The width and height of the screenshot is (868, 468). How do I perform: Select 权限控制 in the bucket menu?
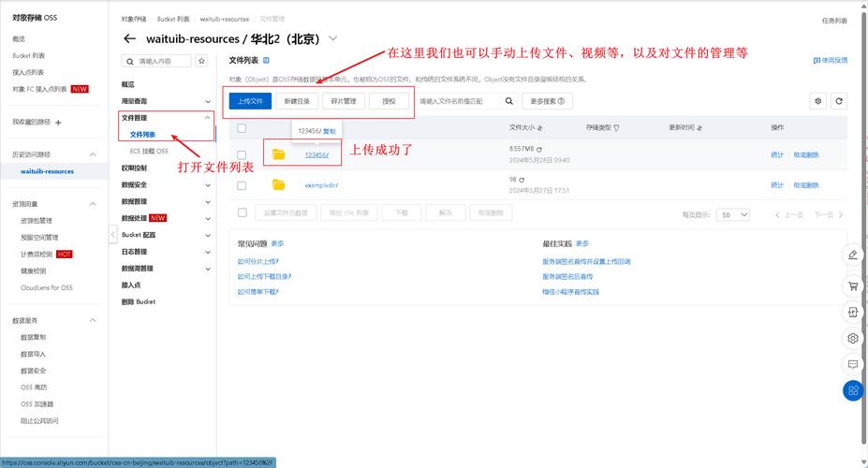coord(134,168)
